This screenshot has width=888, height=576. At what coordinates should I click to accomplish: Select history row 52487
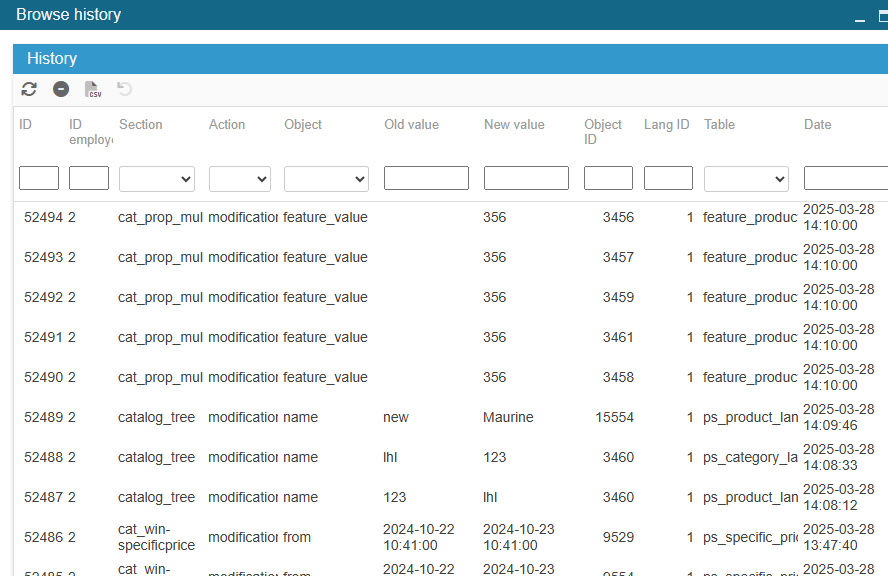[450, 497]
